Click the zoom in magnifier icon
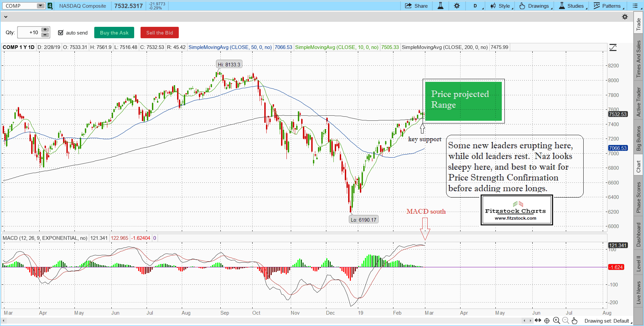The width and height of the screenshot is (644, 326). coord(556,321)
